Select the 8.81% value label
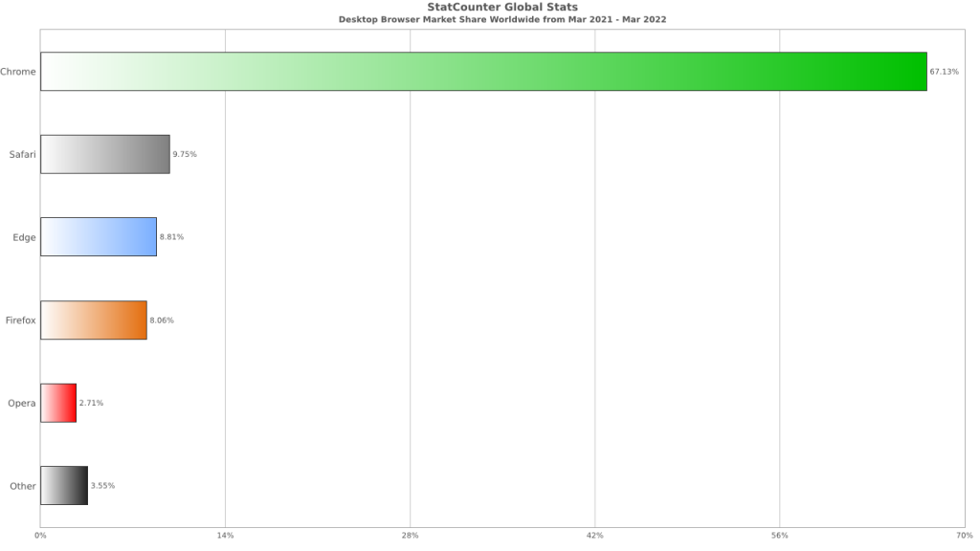The height and width of the screenshot is (551, 980). click(171, 237)
